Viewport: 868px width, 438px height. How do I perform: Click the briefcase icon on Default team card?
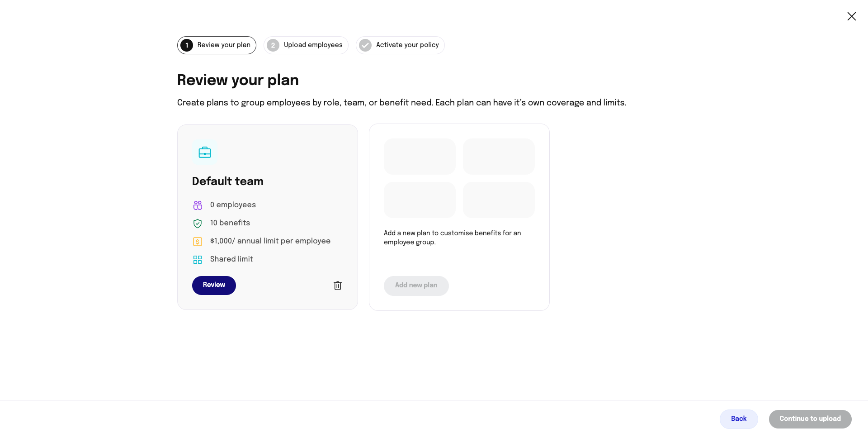[205, 152]
